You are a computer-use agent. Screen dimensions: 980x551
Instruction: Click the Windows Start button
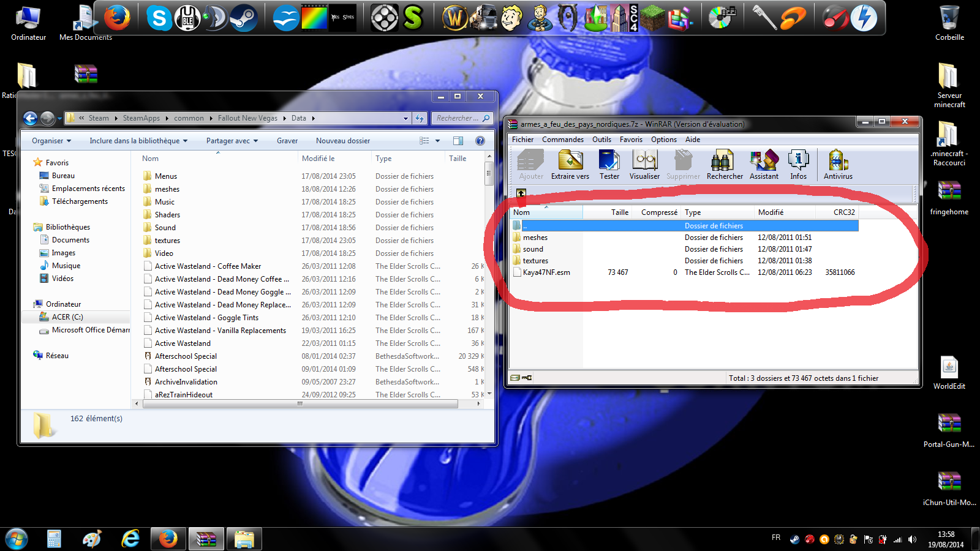(x=17, y=539)
